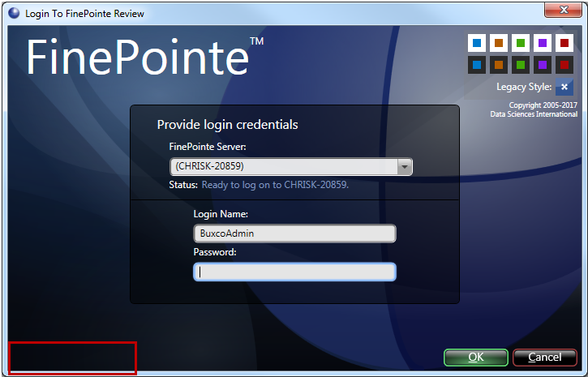Select the light blue color theme swatch
Image resolution: width=588 pixels, height=377 pixels.
pyautogui.click(x=477, y=43)
